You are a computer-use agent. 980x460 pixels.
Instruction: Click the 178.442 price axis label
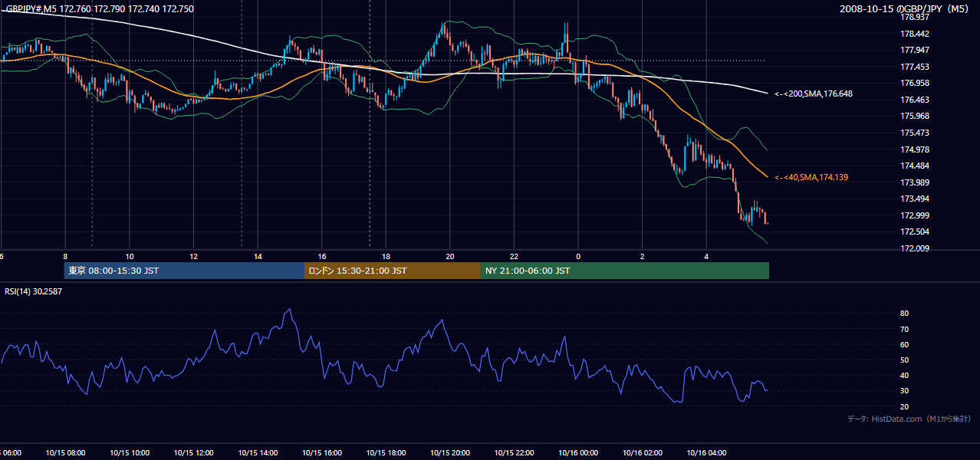[915, 34]
